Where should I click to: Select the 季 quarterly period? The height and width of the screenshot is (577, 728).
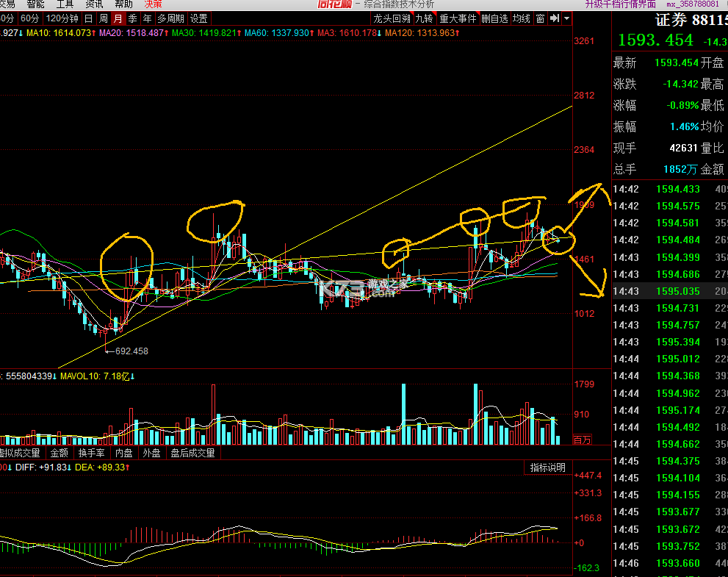tap(133, 18)
